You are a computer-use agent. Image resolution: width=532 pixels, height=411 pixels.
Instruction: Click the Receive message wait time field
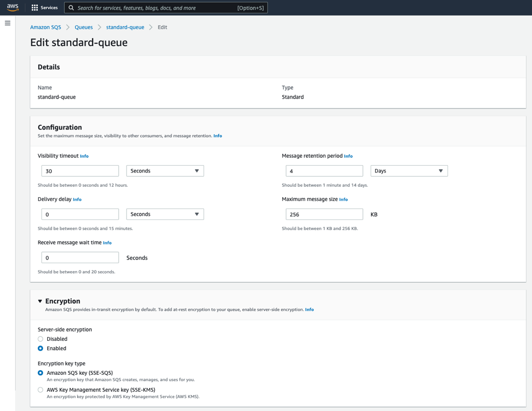click(x=80, y=257)
